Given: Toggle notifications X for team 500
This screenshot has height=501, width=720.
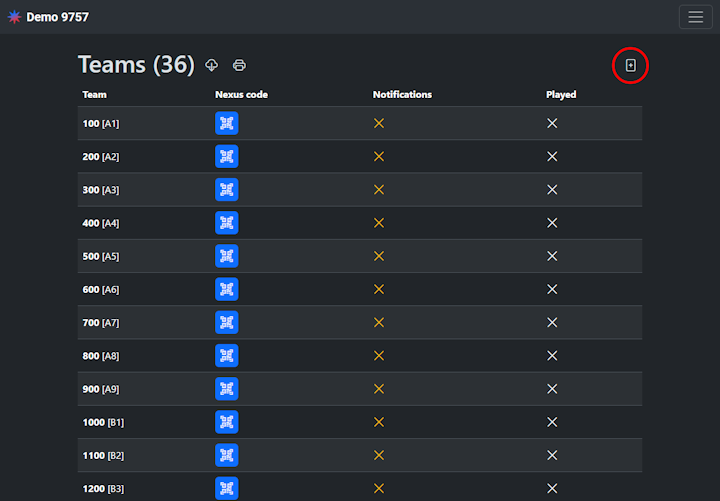Looking at the screenshot, I should [379, 256].
